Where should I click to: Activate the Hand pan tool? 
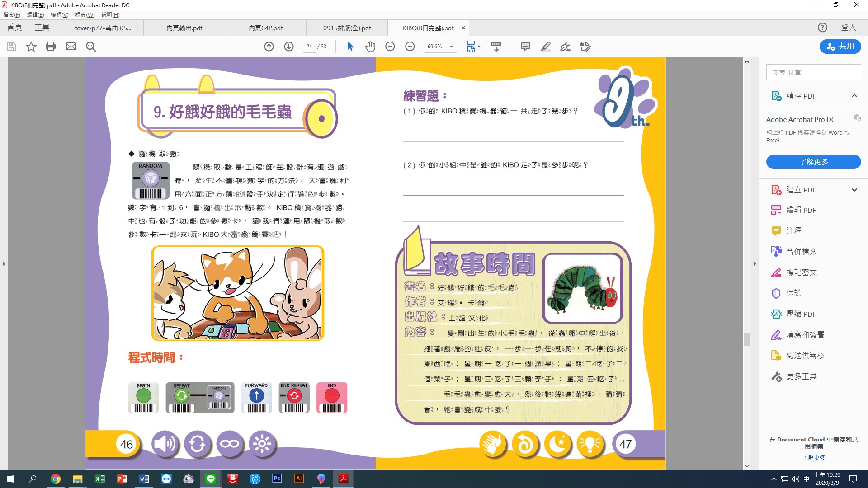(370, 47)
